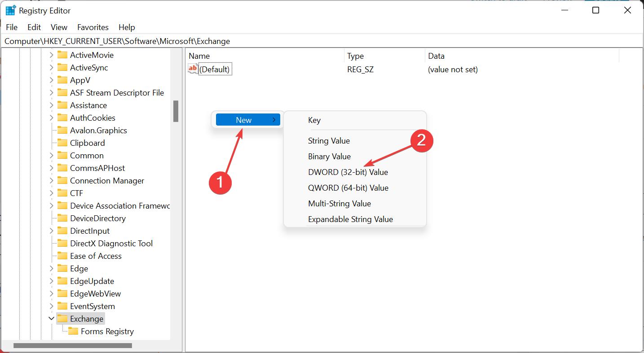Click the EdgeUpdate folder icon
Viewport: 644px width, 353px height.
coord(62,281)
